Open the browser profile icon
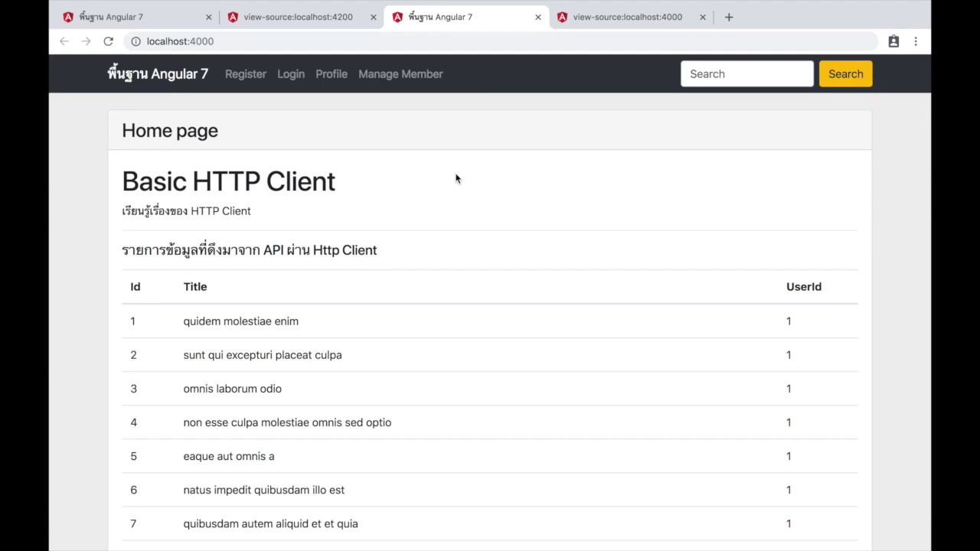 (893, 41)
